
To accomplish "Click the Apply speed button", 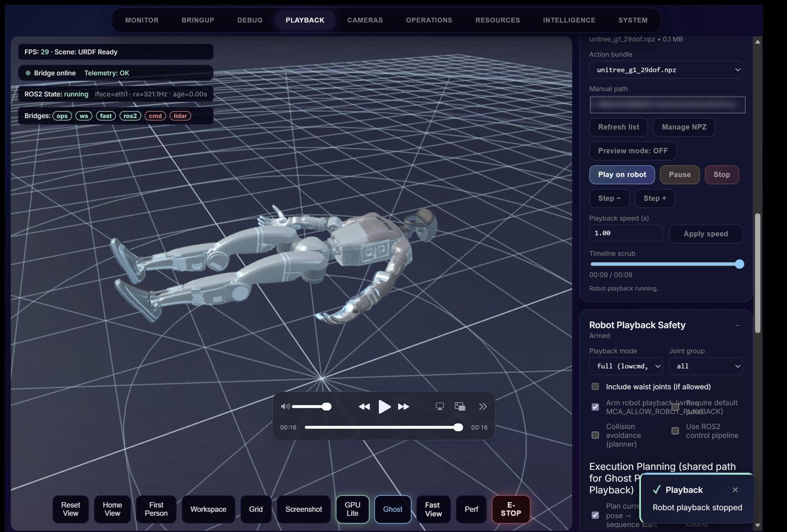I will click(x=706, y=233).
